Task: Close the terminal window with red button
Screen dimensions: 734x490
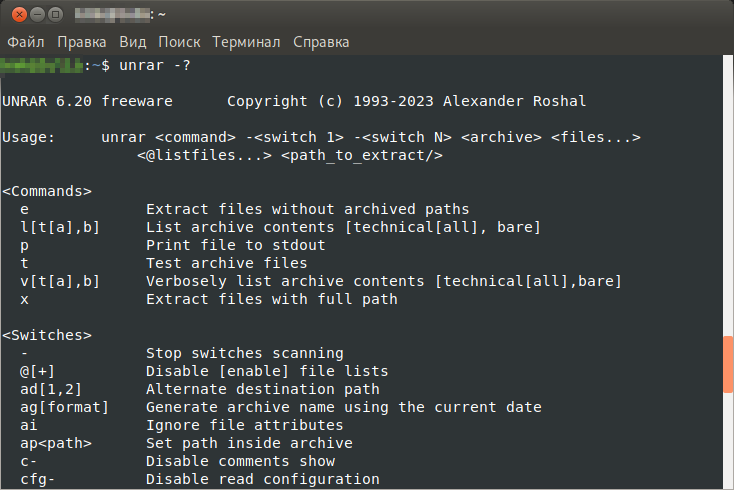Action: tap(19, 15)
